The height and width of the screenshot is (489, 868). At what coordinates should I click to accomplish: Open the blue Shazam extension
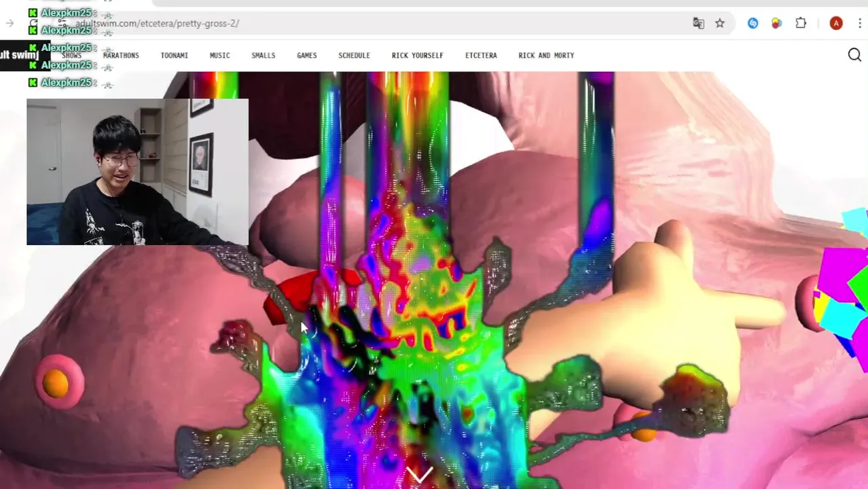pyautogui.click(x=753, y=23)
